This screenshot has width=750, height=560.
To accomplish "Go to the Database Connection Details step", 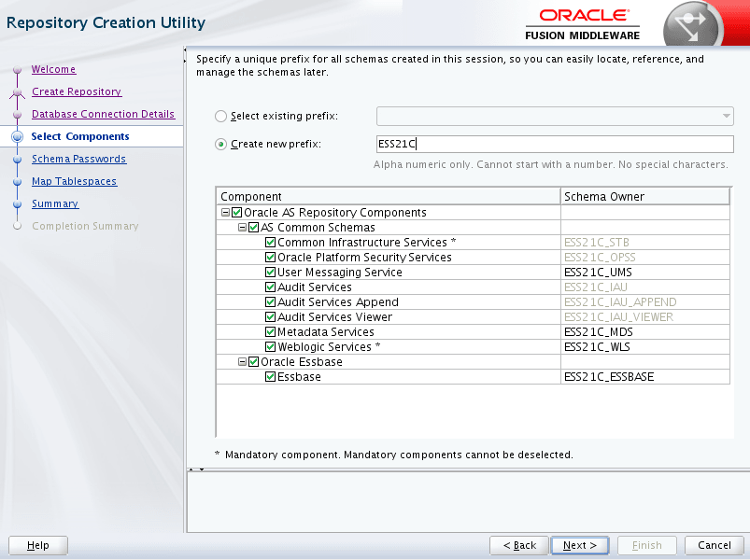I will (104, 114).
